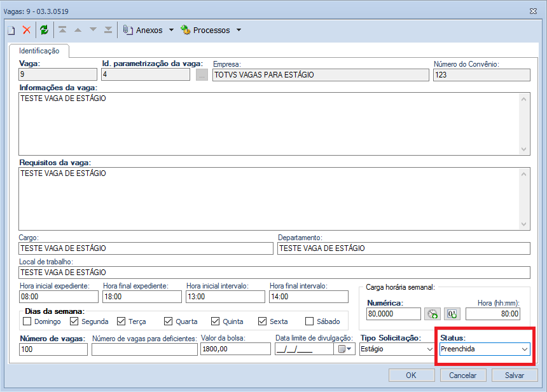The height and width of the screenshot is (392, 547).
Task: Click the Vaga number field
Action: (x=58, y=74)
